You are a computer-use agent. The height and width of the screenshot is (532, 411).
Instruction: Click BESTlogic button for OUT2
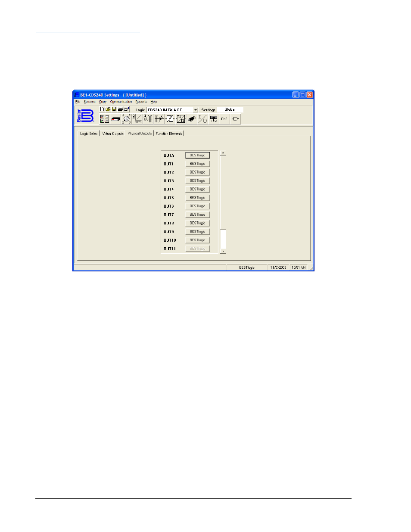(197, 172)
